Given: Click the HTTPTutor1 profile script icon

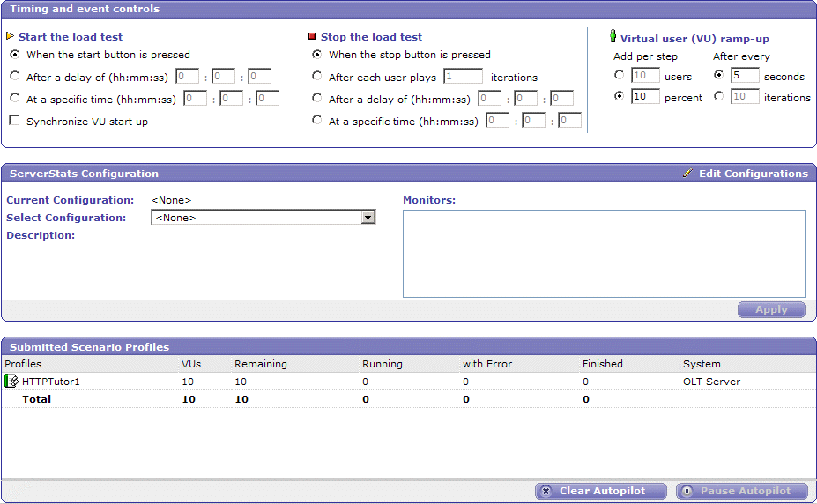Looking at the screenshot, I should tap(11, 382).
